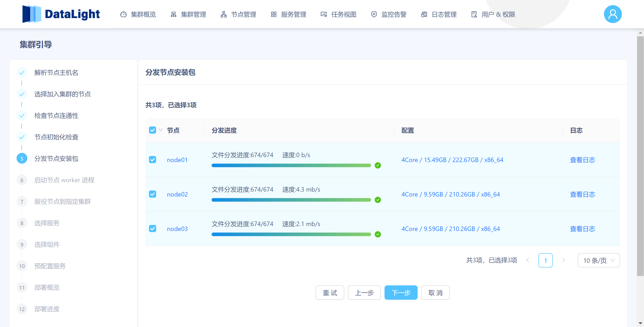This screenshot has height=327, width=644.
Task: Click the 下一步 next step button
Action: pyautogui.click(x=401, y=293)
